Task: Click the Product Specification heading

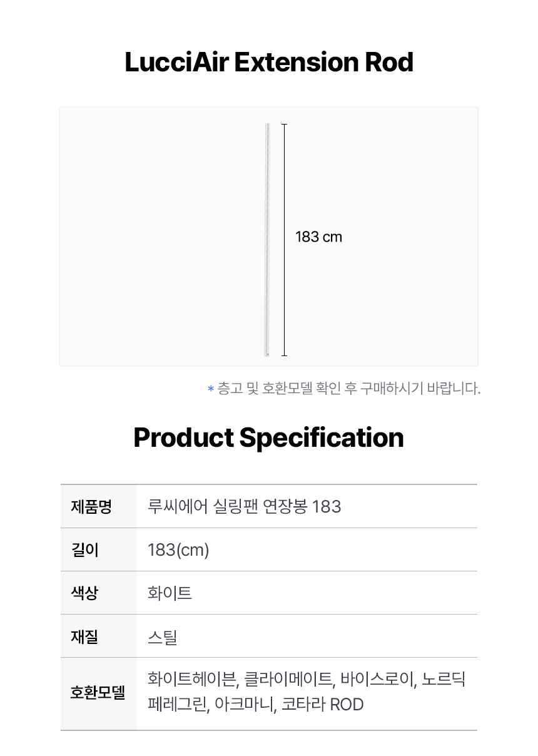Action: point(269,437)
